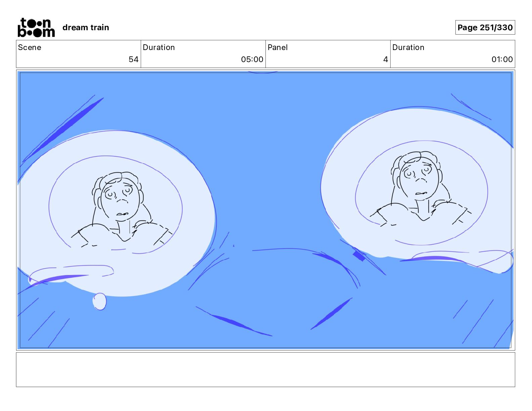Select the Scene 54 cell

pos(79,54)
